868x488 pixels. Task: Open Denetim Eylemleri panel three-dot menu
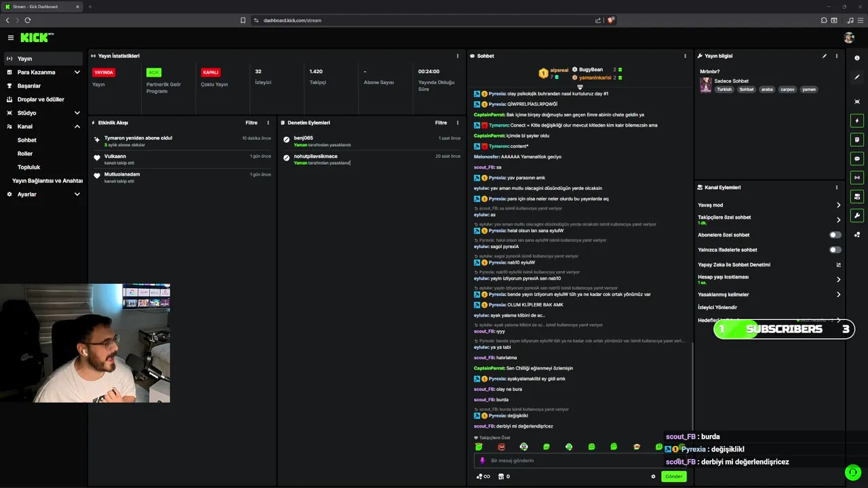pos(458,123)
